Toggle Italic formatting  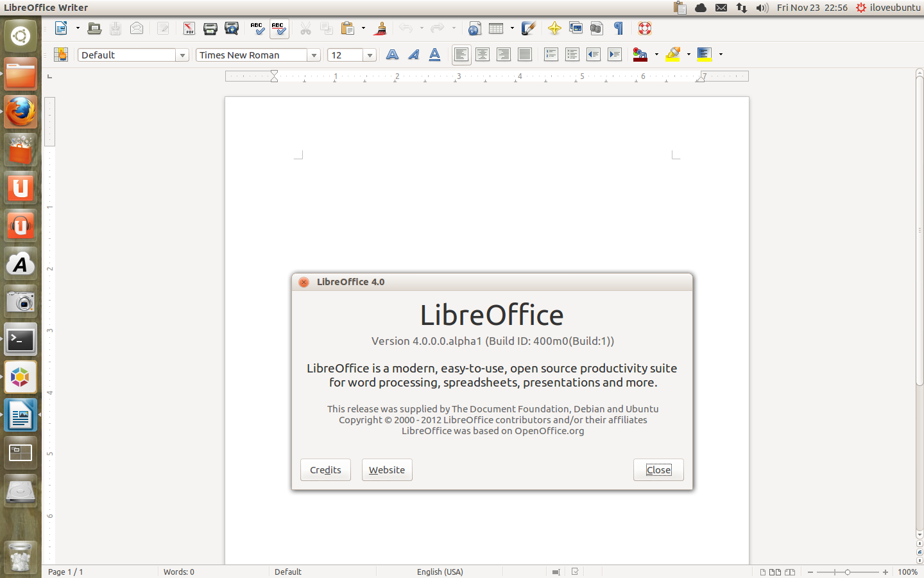(414, 55)
